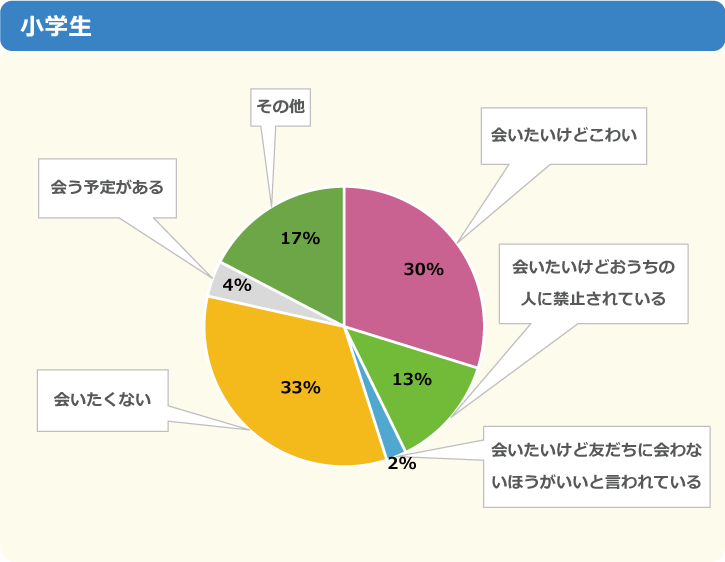Click the blue header bar background
Screen dimensions: 725x562
coord(362,26)
